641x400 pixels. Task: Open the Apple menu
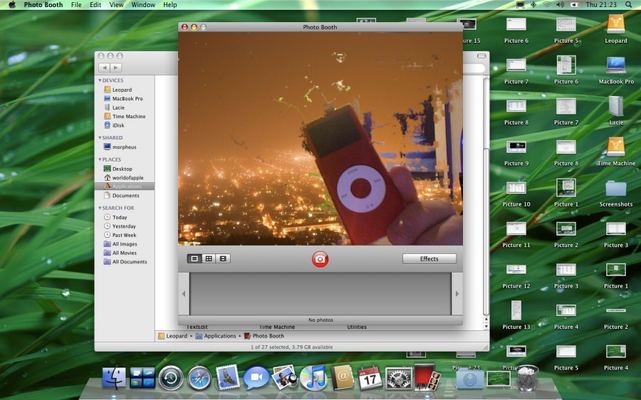tap(11, 5)
